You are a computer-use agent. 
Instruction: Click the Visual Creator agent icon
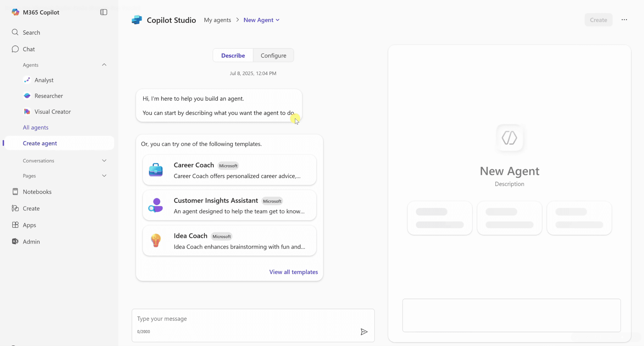27,112
